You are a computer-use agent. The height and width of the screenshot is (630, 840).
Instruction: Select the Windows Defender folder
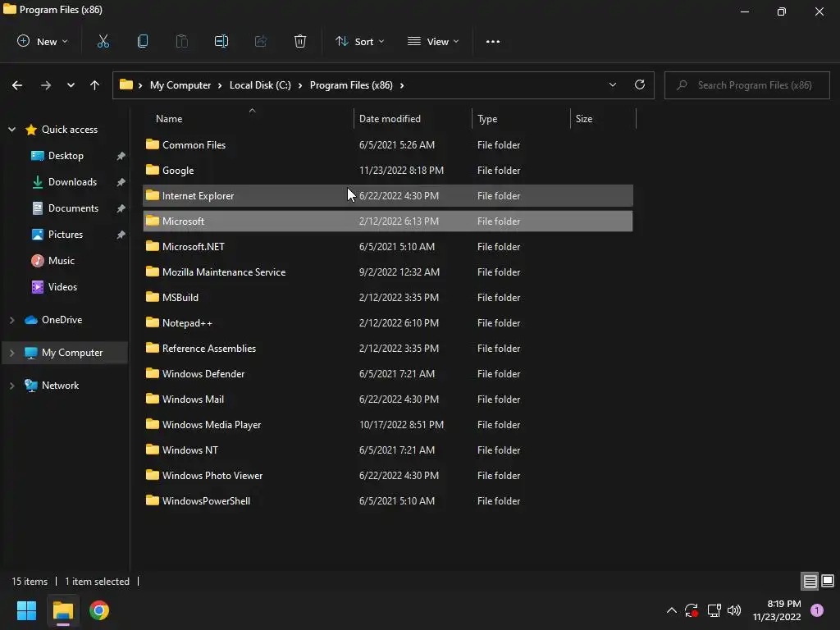388,374
